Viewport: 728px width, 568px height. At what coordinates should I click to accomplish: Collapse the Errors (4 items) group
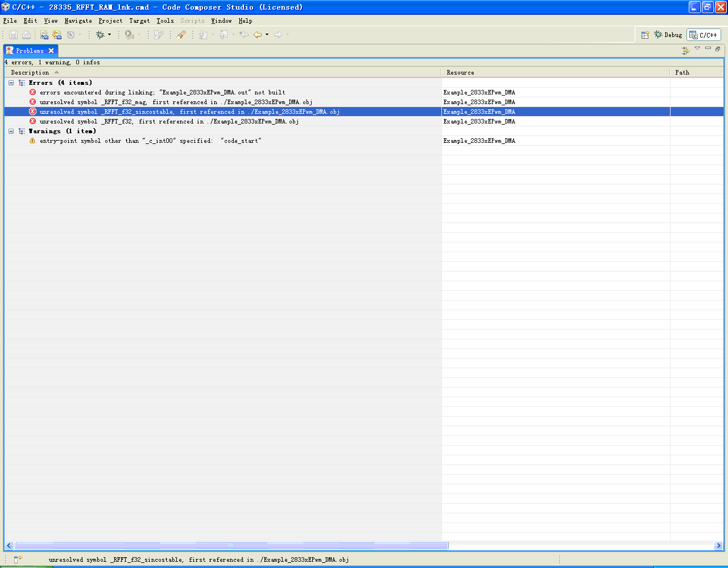coord(11,83)
